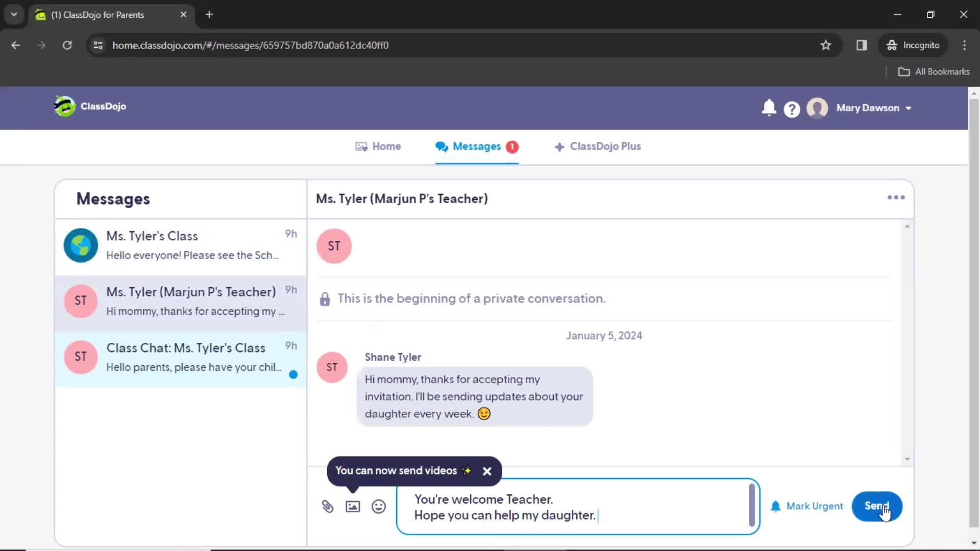Open the notifications bell
Image resolution: width=980 pixels, height=551 pixels.
click(x=769, y=108)
